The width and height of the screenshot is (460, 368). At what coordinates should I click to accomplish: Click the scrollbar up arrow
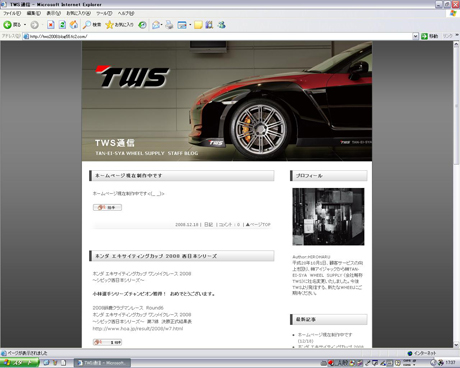tap(456, 45)
